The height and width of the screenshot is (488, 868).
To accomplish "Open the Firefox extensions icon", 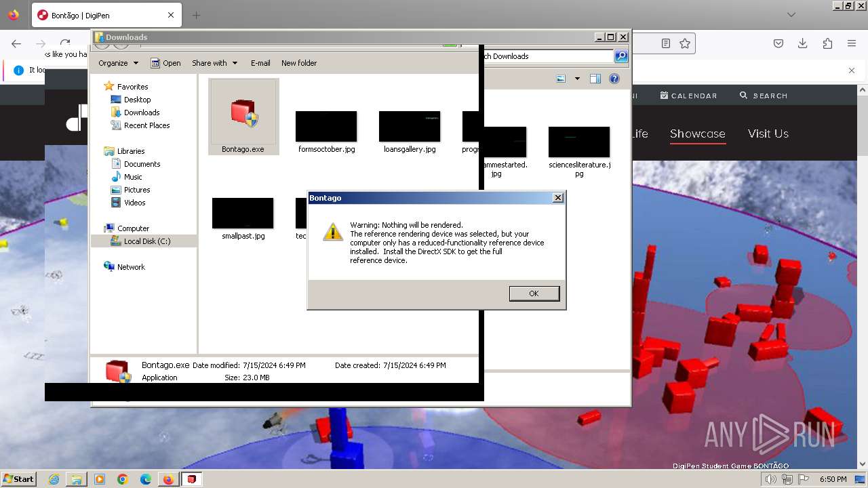I will [x=827, y=43].
